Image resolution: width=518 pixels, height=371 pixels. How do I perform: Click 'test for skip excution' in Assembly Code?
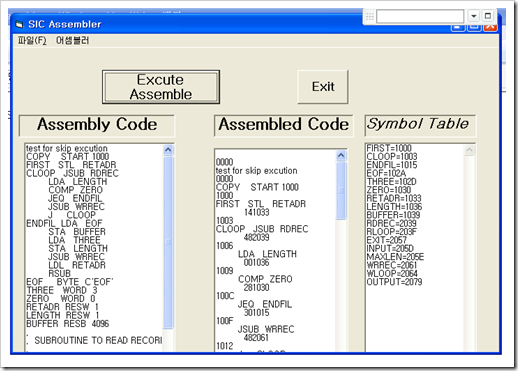click(67, 148)
